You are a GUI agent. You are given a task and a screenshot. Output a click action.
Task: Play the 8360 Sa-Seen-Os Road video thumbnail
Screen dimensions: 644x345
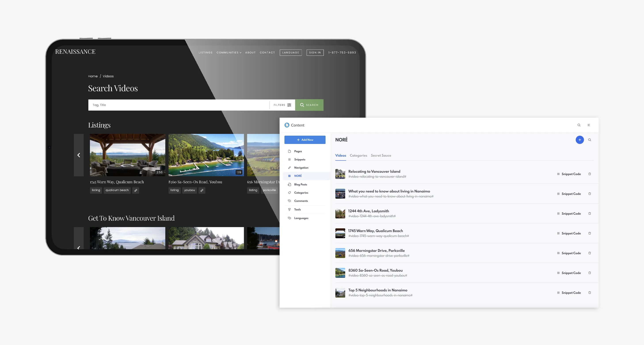point(206,155)
